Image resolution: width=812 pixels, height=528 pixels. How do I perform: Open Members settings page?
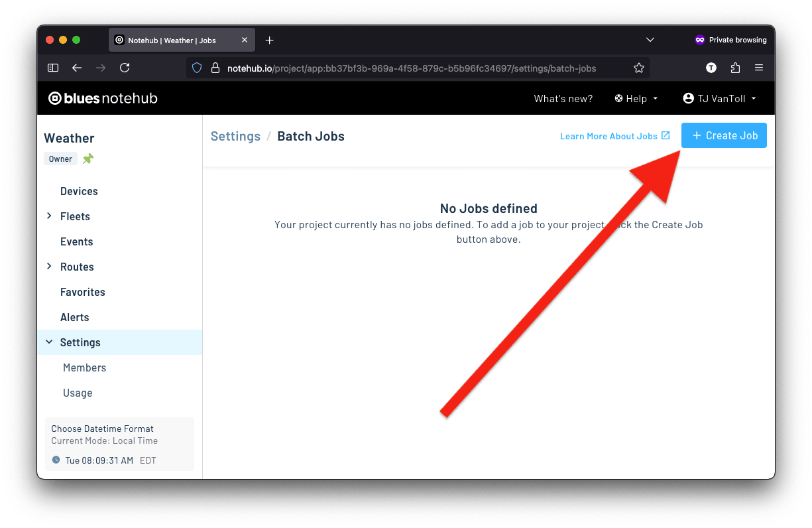click(x=84, y=367)
